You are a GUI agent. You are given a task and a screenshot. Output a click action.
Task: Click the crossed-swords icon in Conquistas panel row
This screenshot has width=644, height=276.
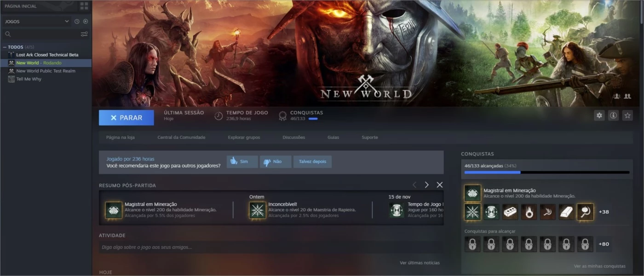click(472, 212)
